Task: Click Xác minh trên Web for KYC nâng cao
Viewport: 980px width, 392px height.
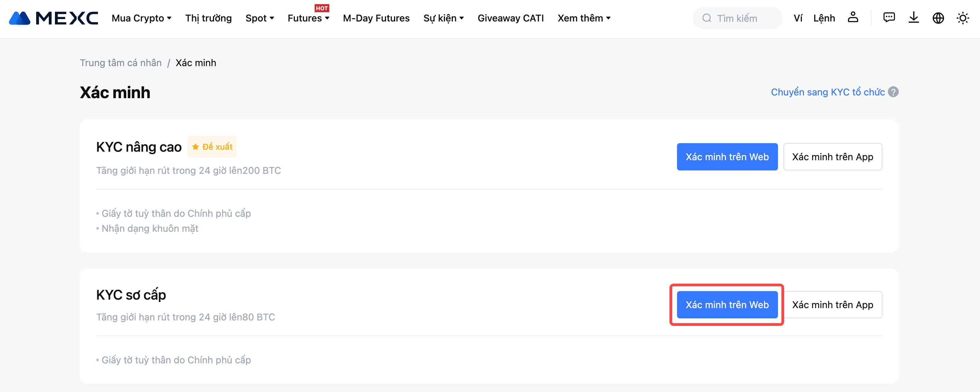Action: coord(727,157)
